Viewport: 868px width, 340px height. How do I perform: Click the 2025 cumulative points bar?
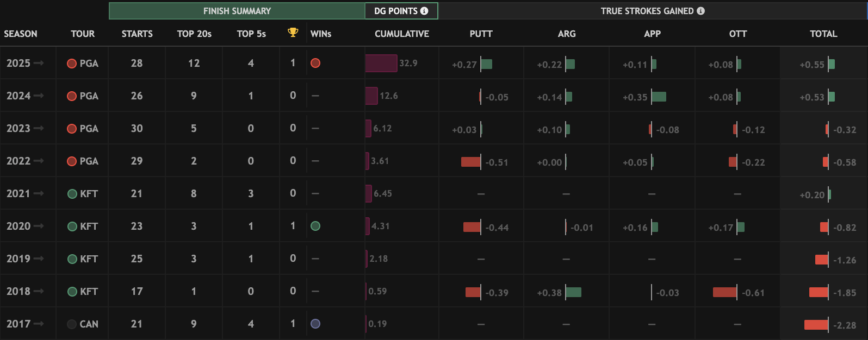tap(381, 63)
